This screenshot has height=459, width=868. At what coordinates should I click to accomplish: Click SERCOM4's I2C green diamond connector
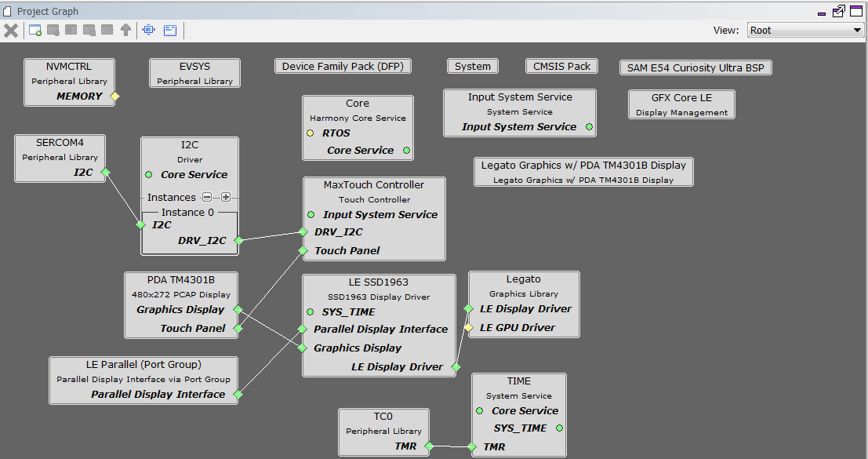pyautogui.click(x=105, y=172)
